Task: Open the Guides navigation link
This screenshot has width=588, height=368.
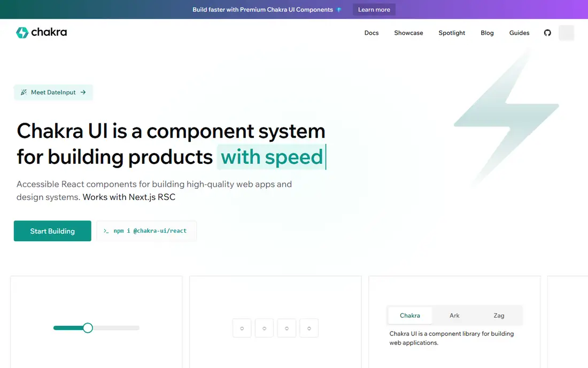Action: (519, 33)
